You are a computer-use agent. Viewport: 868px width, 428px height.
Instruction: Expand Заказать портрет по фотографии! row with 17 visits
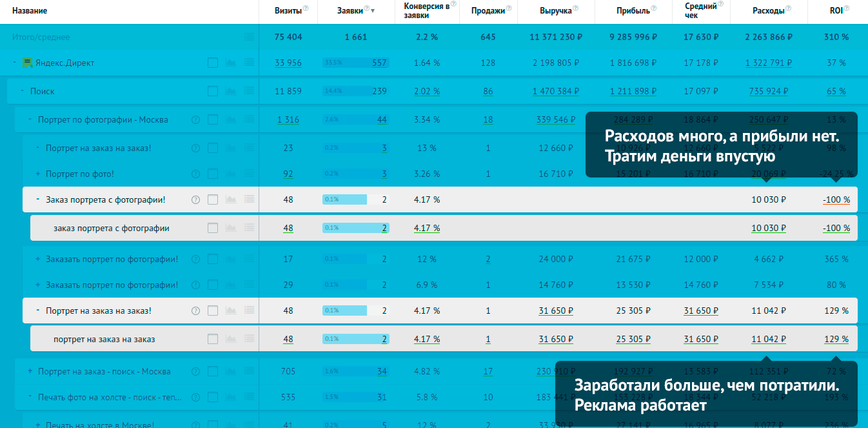(37, 259)
